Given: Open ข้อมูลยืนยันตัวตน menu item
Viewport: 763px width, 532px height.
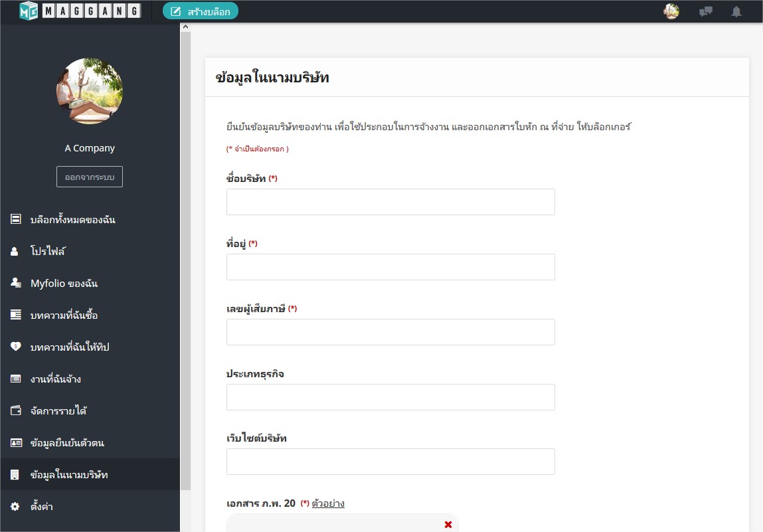Looking at the screenshot, I should tap(90, 442).
